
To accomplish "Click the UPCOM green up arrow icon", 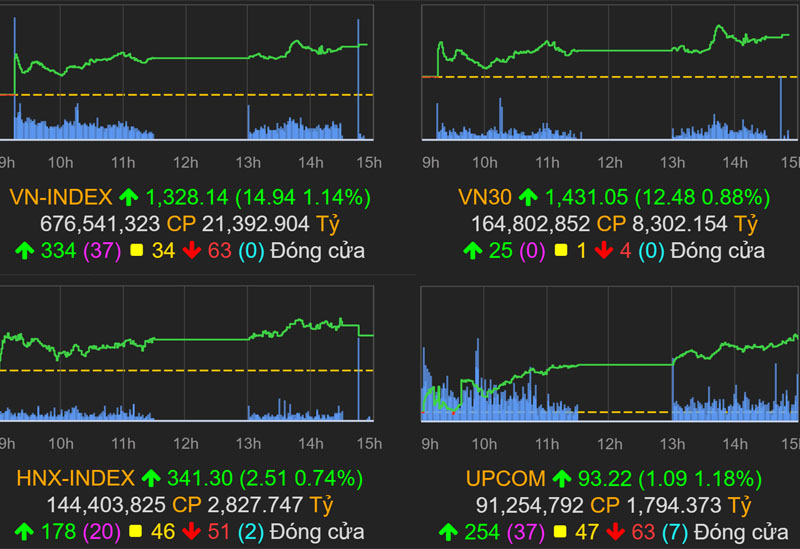I will point(562,478).
